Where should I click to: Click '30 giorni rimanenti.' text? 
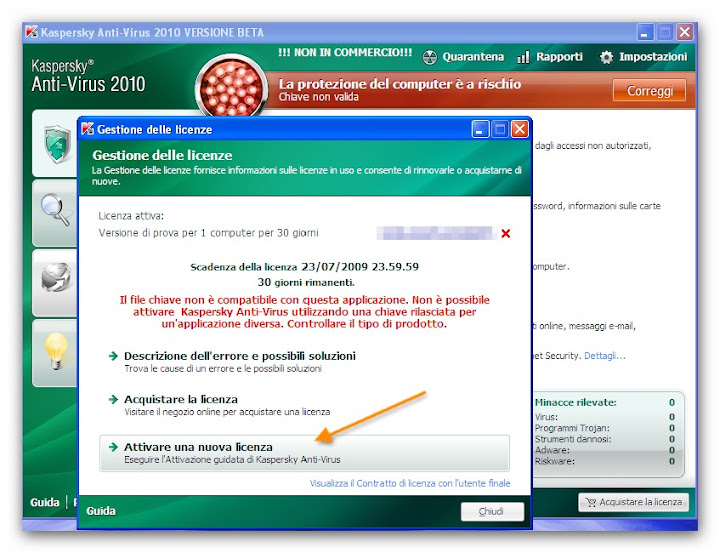pyautogui.click(x=306, y=282)
